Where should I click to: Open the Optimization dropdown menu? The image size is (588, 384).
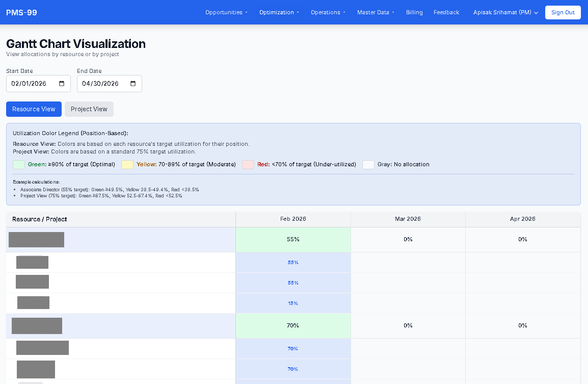(279, 12)
